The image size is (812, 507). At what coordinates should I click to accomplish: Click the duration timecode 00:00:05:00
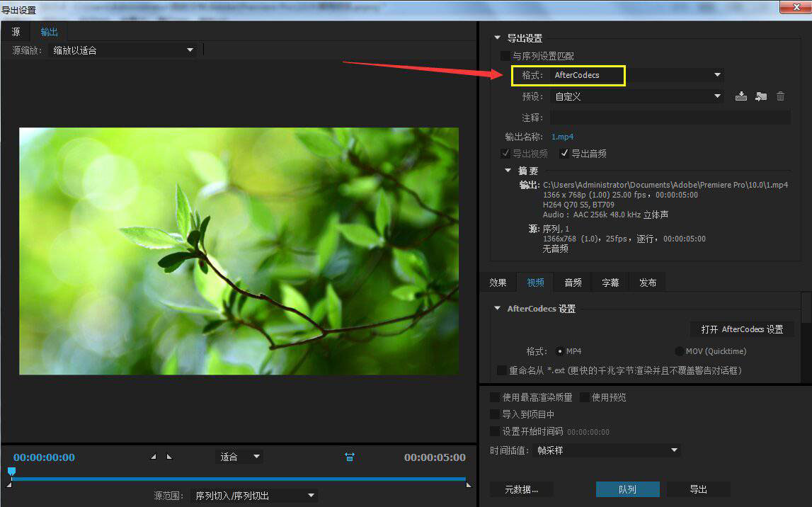(435, 457)
